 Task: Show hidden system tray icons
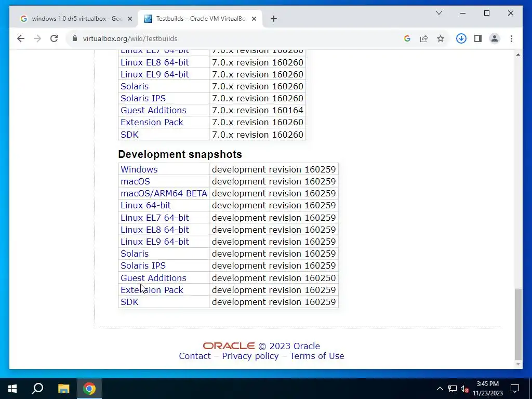pos(440,389)
